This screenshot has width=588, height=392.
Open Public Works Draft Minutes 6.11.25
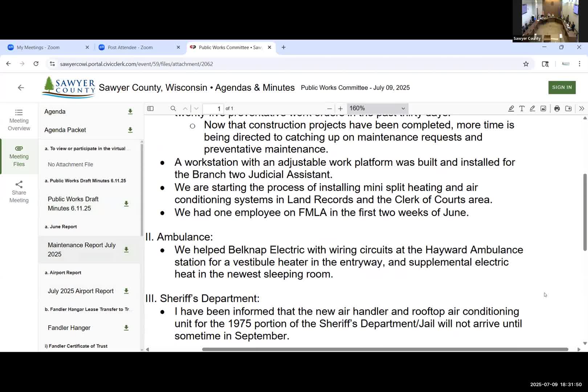tap(73, 204)
